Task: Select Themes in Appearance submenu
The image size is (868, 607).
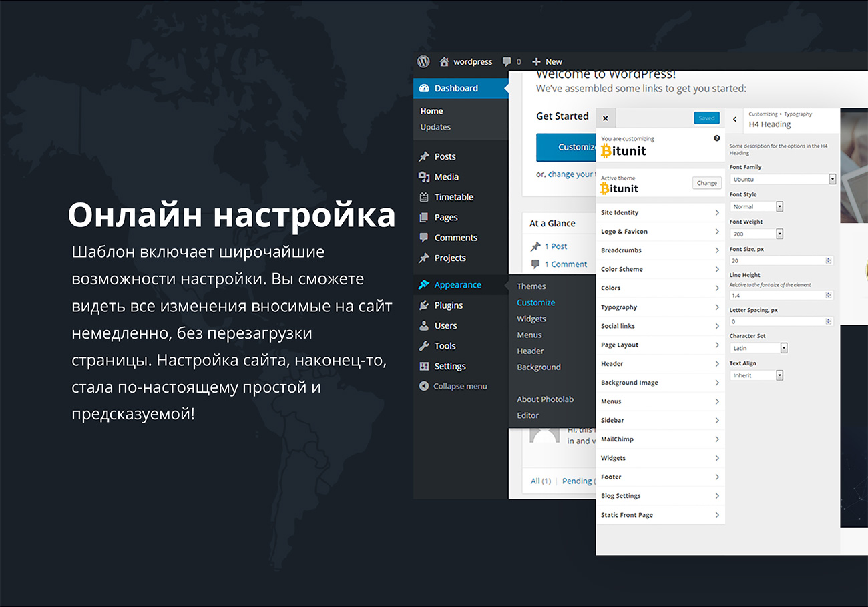Action: click(x=531, y=286)
